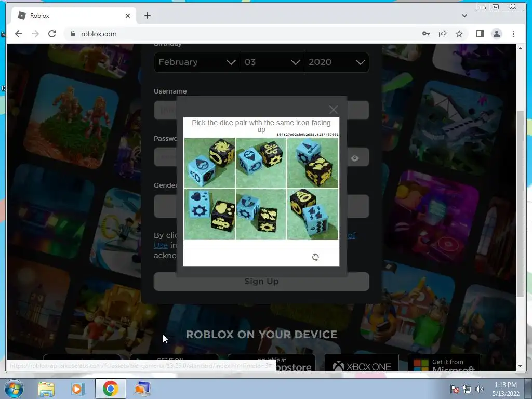Click the browser Forward arrow
Viewport: 532px width, 399px height.
coord(35,34)
